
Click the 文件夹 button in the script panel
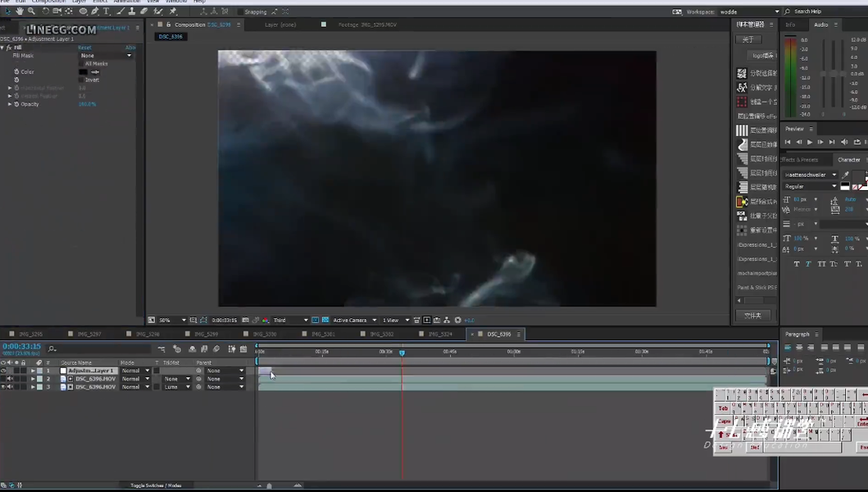(752, 315)
